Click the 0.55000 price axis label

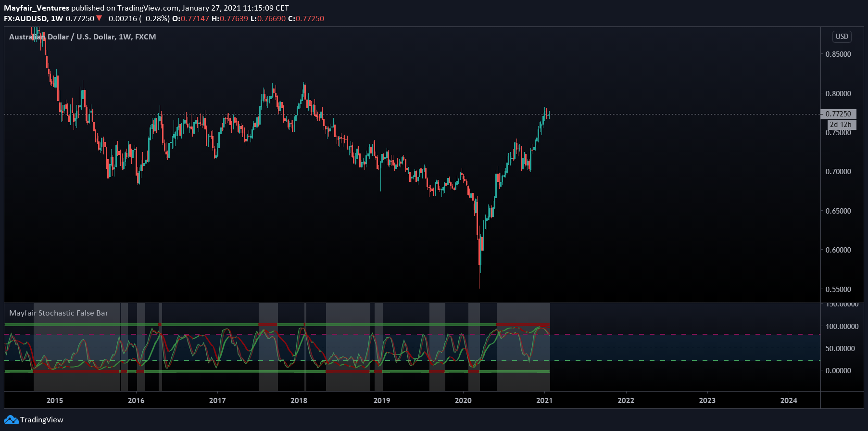[838, 290]
